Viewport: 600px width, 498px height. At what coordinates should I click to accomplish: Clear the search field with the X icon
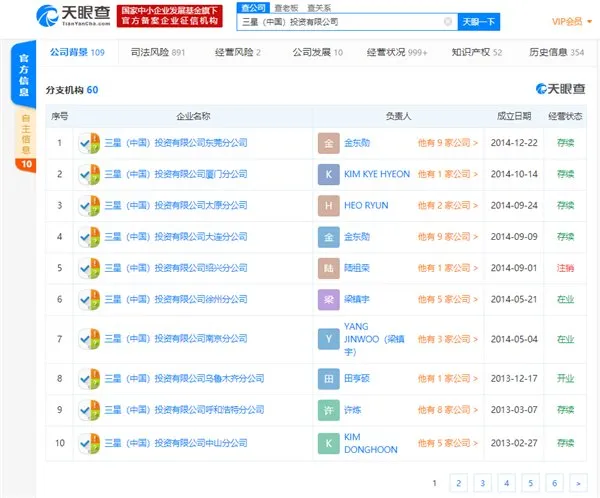tap(447, 21)
